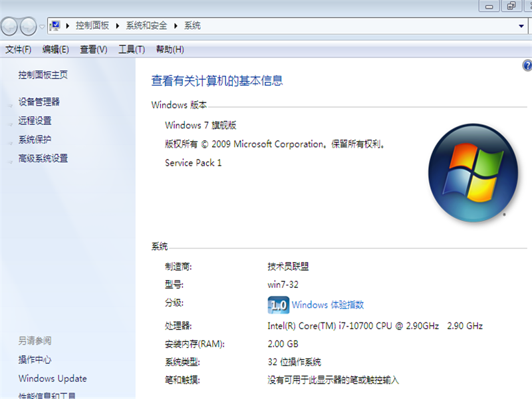Open help via the question mark icon
532x399 pixels.
coord(527,65)
